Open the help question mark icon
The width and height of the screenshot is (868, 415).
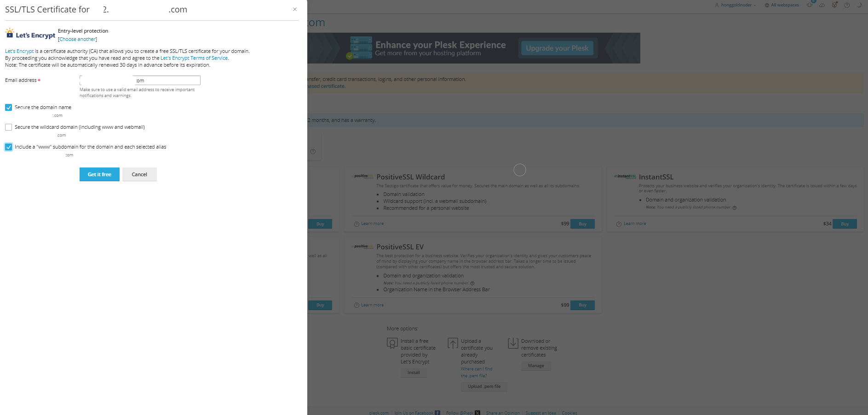click(x=847, y=5)
